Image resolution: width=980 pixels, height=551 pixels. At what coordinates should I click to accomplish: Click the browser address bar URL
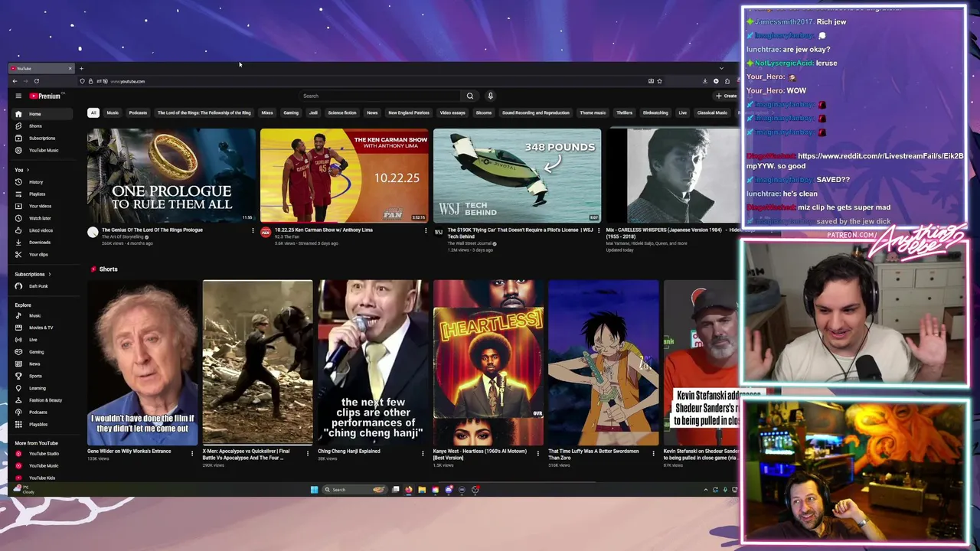coord(127,81)
